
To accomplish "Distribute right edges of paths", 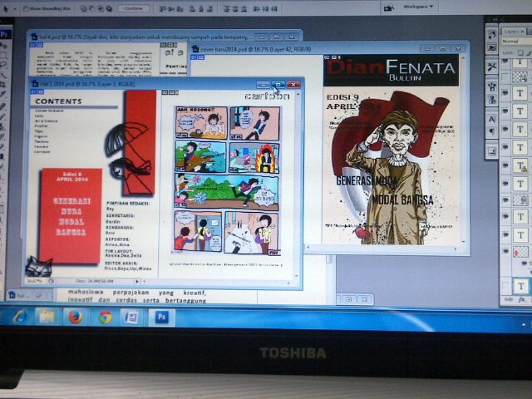I will [273, 8].
